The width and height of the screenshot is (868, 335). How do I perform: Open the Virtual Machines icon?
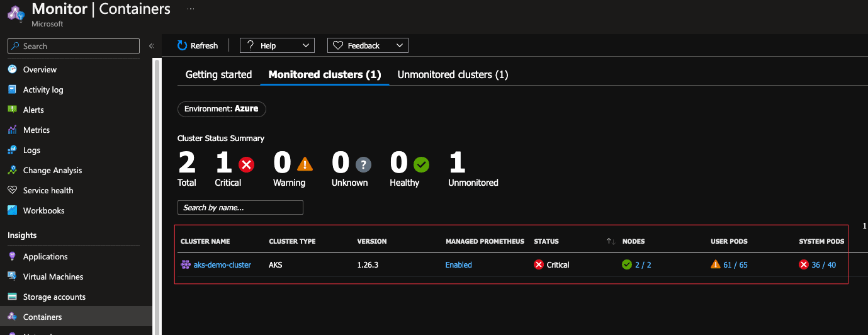(12, 276)
